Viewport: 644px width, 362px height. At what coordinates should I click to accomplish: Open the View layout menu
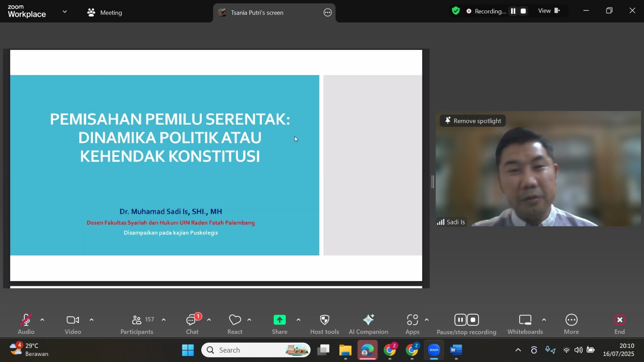(549, 11)
